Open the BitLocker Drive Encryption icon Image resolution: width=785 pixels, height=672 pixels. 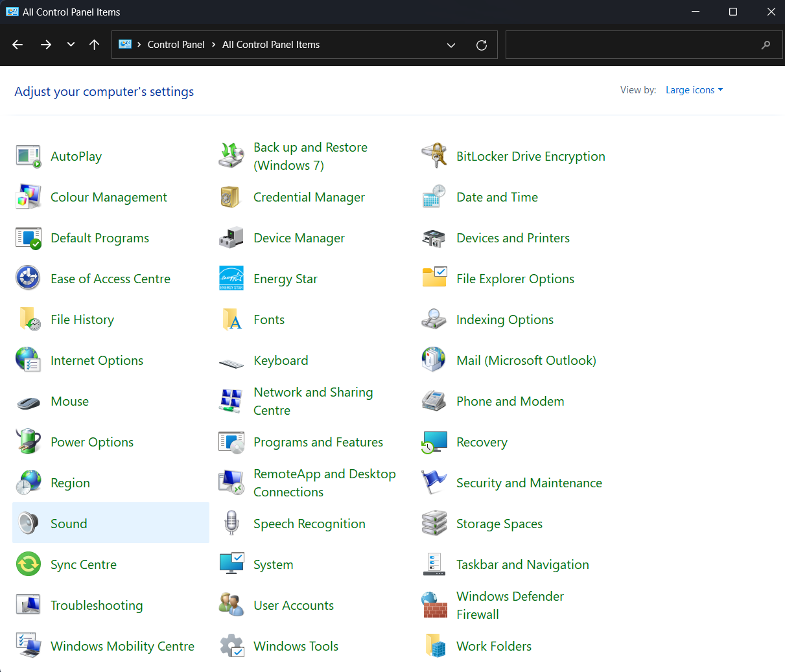pos(434,156)
